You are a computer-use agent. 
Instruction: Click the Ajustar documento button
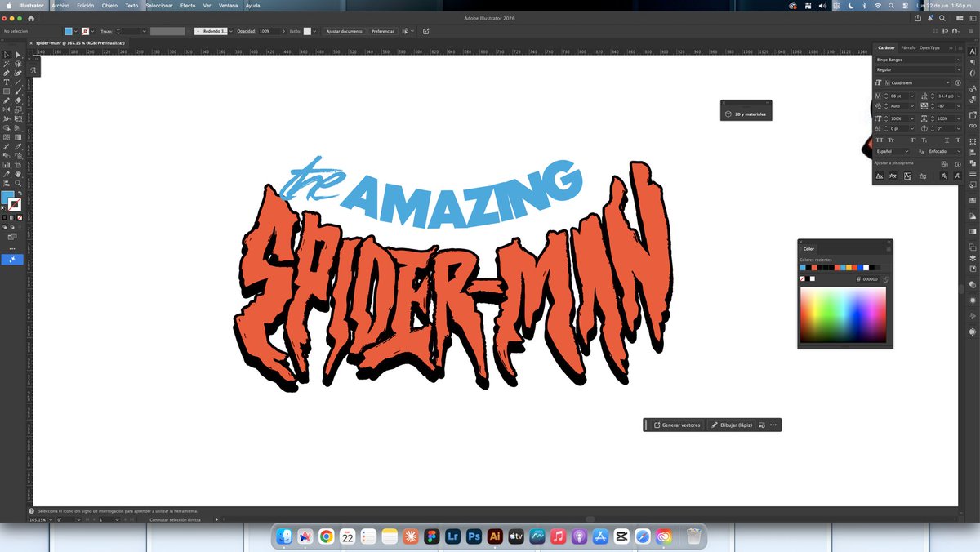(344, 31)
